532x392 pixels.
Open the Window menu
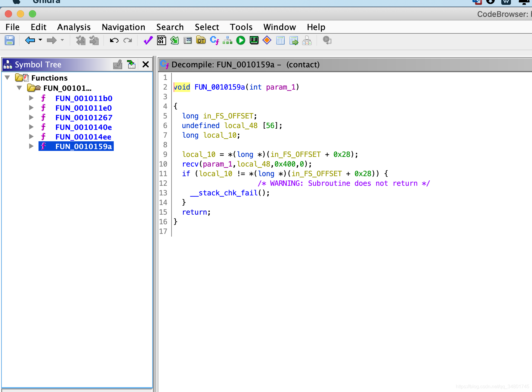point(280,27)
